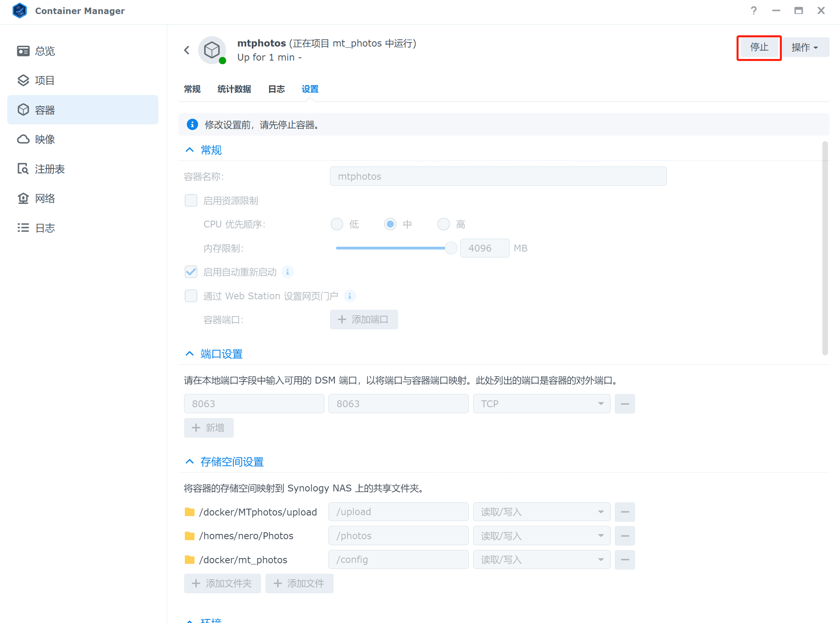Open the TCP protocol dropdown
This screenshot has width=840, height=623.
click(541, 404)
